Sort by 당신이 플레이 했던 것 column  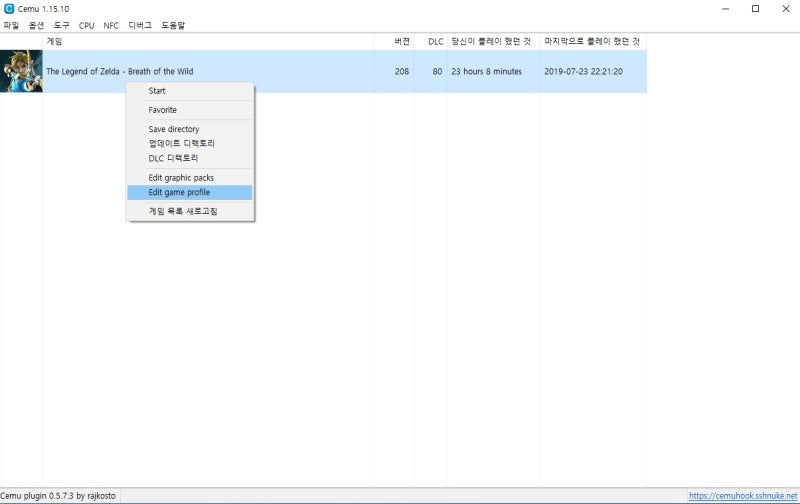493,41
